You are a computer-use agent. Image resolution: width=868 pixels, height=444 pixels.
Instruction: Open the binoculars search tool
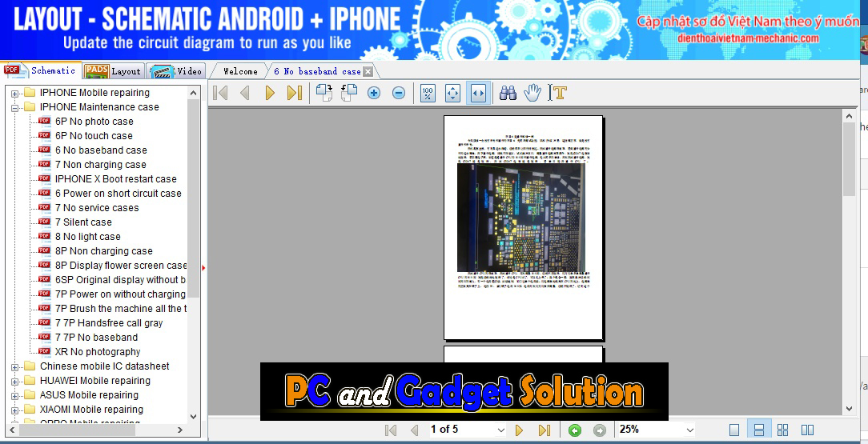tap(508, 93)
